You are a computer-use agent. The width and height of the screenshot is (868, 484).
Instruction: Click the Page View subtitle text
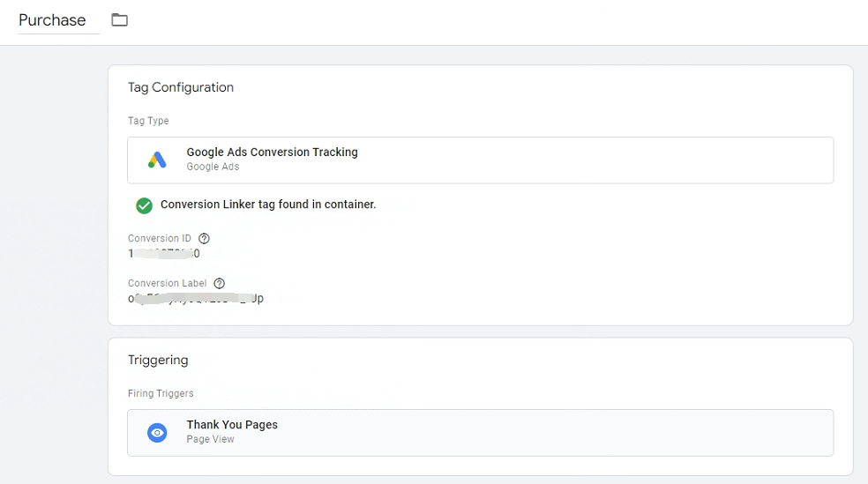tap(210, 439)
